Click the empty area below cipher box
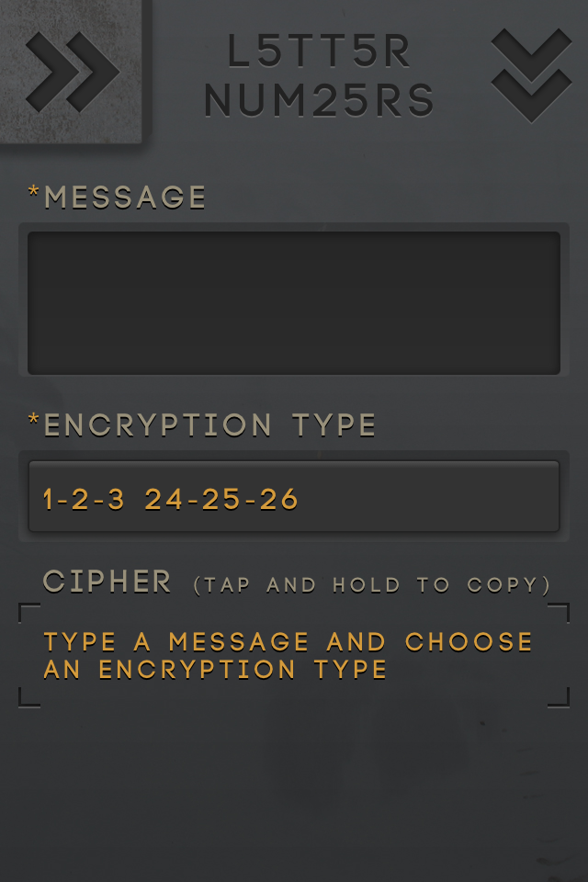 [294, 793]
